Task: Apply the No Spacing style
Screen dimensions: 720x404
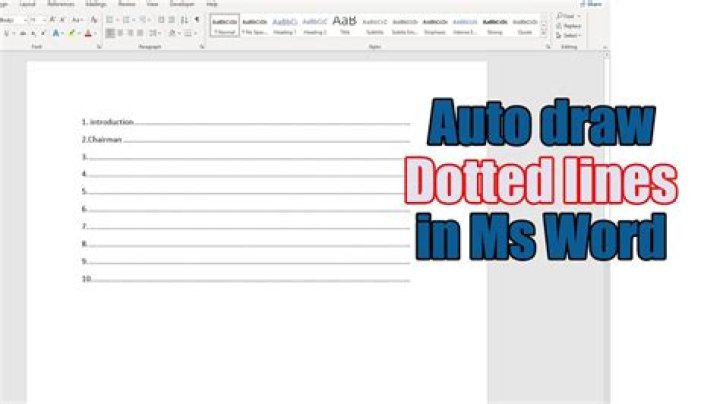Action: point(254,26)
